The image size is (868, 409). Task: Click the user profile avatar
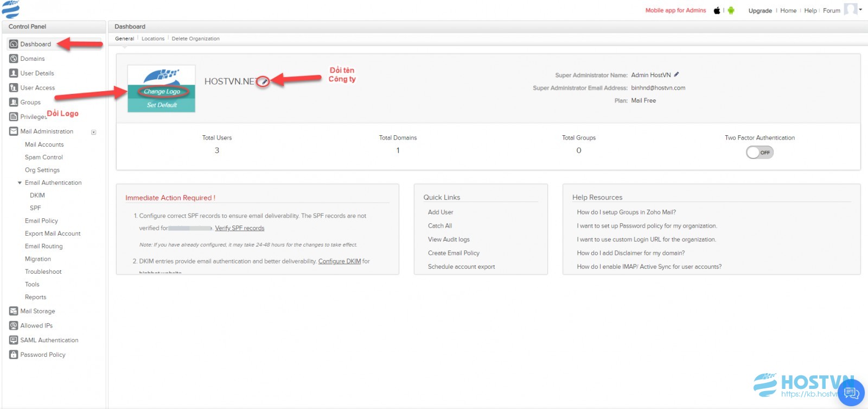click(x=850, y=9)
